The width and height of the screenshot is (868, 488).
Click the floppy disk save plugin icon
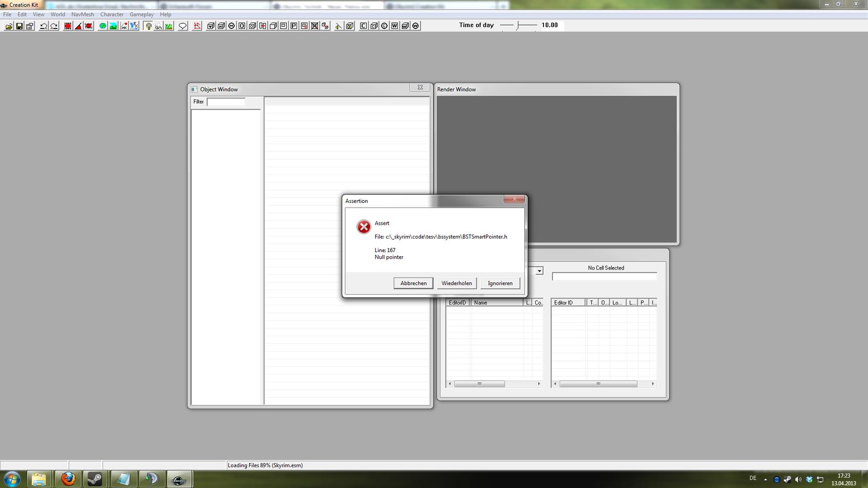(x=19, y=26)
